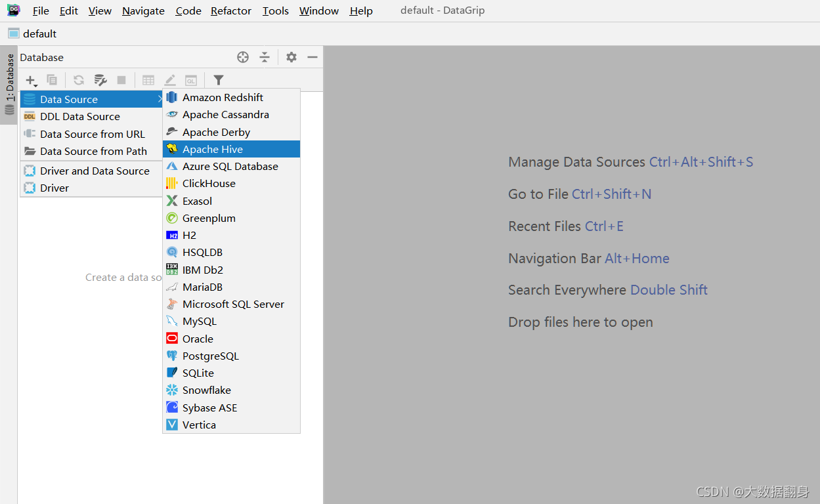Open data source properties wrench icon
Screen dimensions: 820x504
(x=100, y=80)
